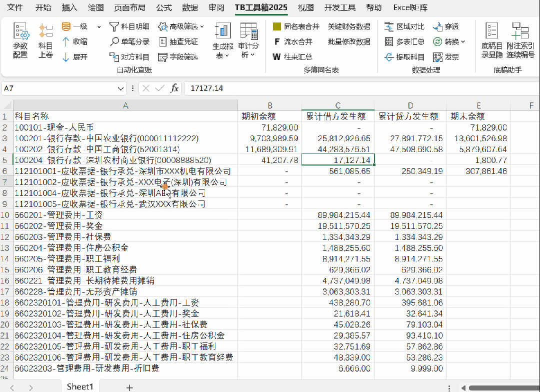The image size is (540, 392).
Task: Select cell 累计借方发生额 header
Action: tap(338, 116)
